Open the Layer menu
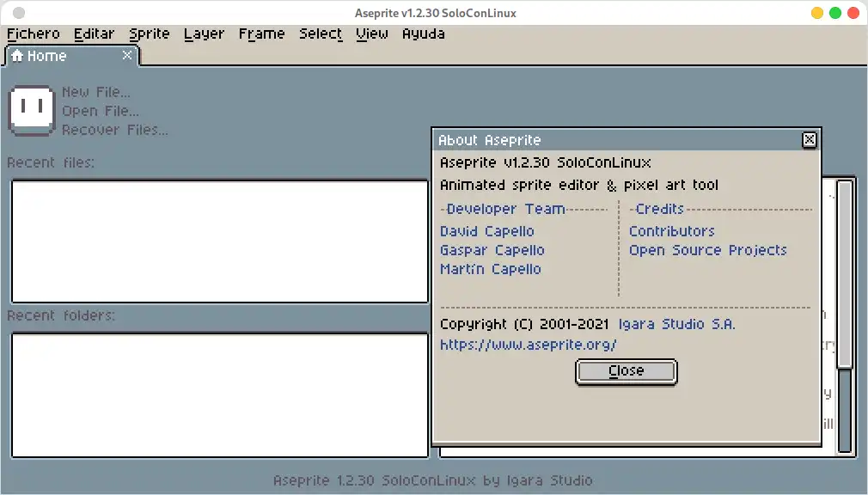This screenshot has height=495, width=868. [x=204, y=34]
